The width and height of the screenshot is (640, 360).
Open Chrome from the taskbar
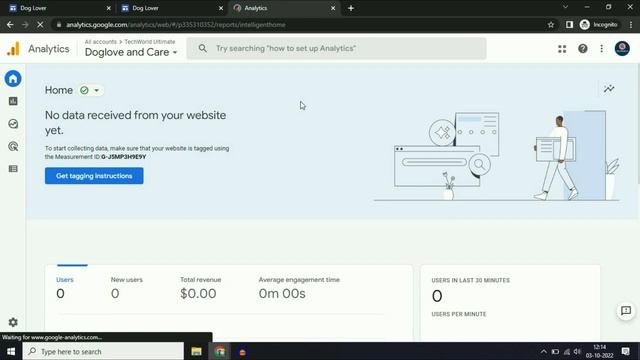click(x=220, y=351)
